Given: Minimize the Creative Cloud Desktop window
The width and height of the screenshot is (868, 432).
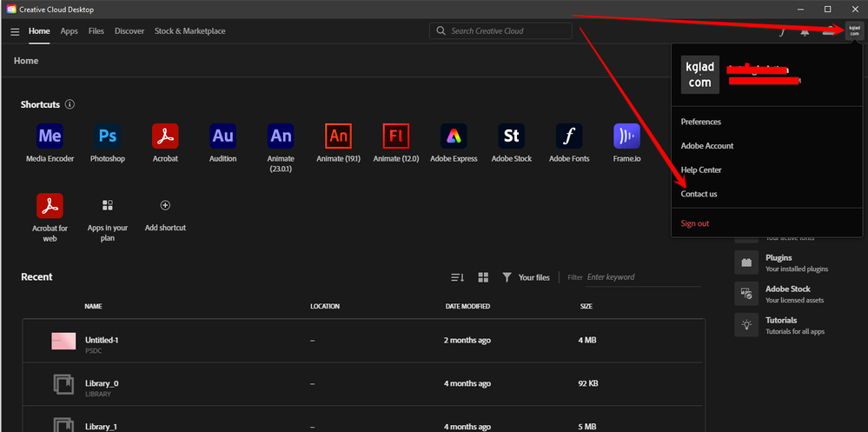Looking at the screenshot, I should pyautogui.click(x=800, y=9).
